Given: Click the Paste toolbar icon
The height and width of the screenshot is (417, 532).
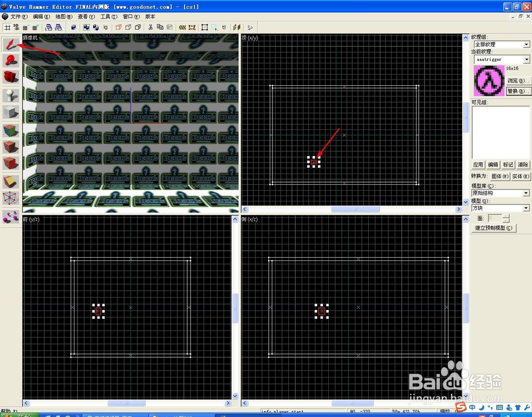Looking at the screenshot, I should coord(170,28).
